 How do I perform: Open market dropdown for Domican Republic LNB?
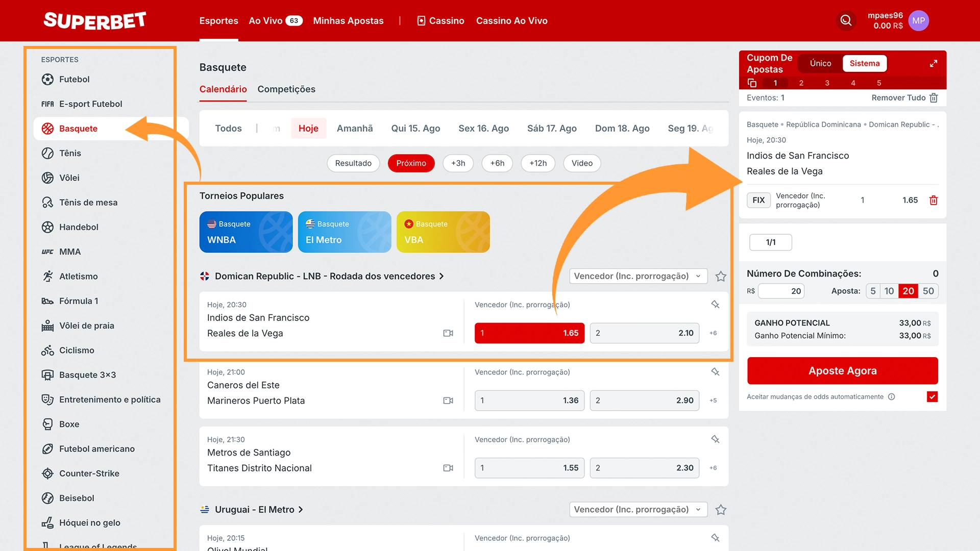[x=639, y=276]
